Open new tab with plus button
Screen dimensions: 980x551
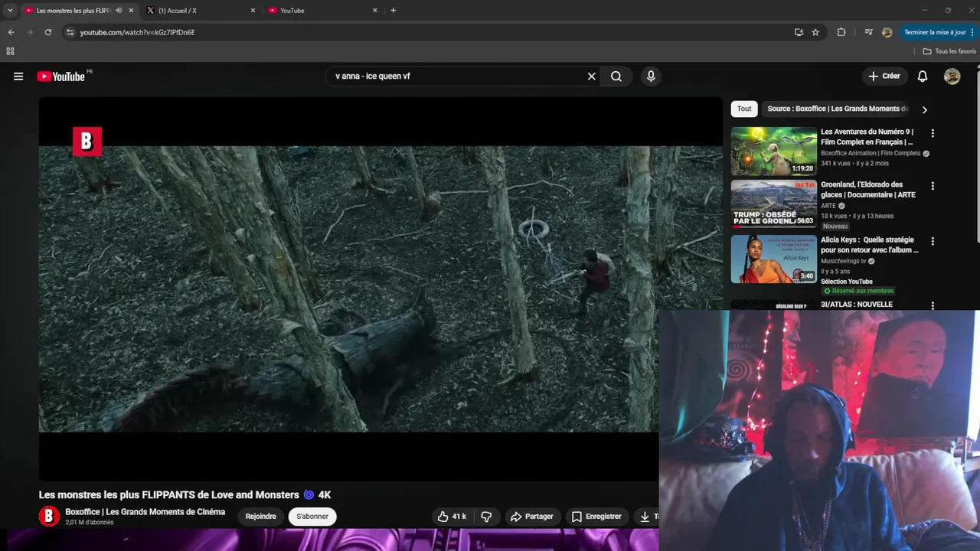(x=394, y=11)
